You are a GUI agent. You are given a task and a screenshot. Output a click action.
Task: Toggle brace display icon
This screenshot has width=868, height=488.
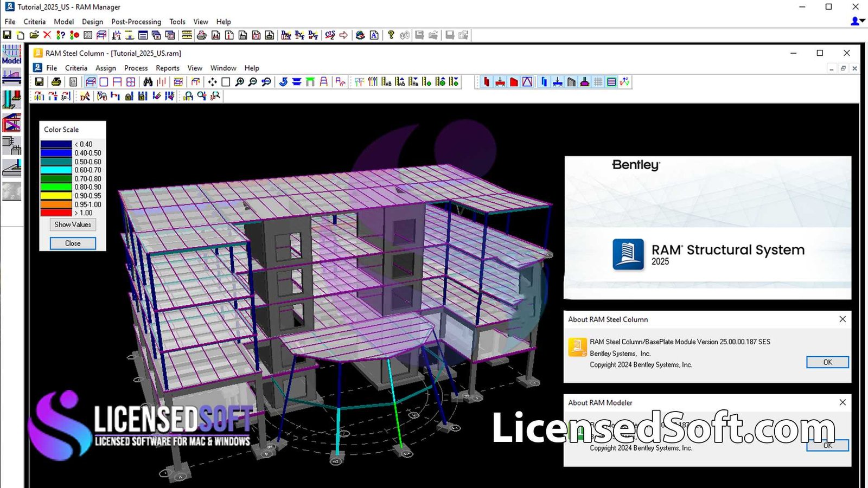tap(527, 82)
